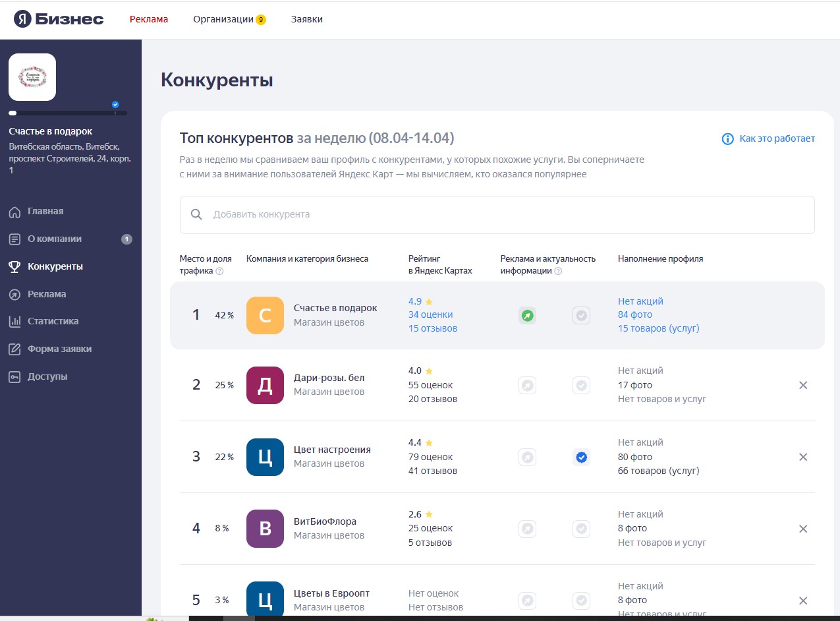840x621 pixels.
Task: Click the profile completion progress bar
Action: pos(68,113)
